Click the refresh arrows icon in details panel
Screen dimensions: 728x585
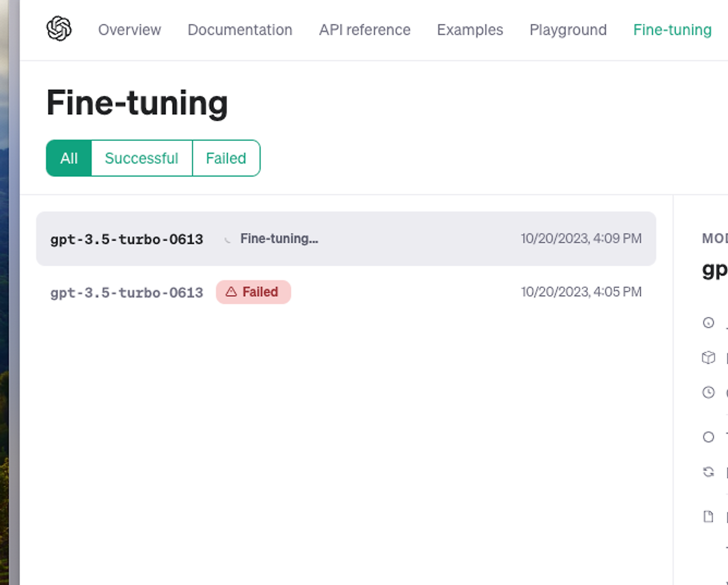tap(708, 472)
